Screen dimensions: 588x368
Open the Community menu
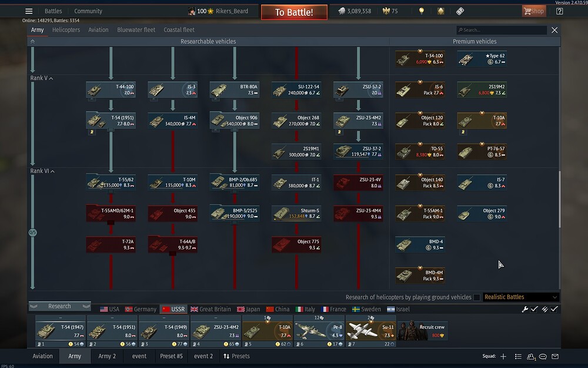pyautogui.click(x=88, y=11)
